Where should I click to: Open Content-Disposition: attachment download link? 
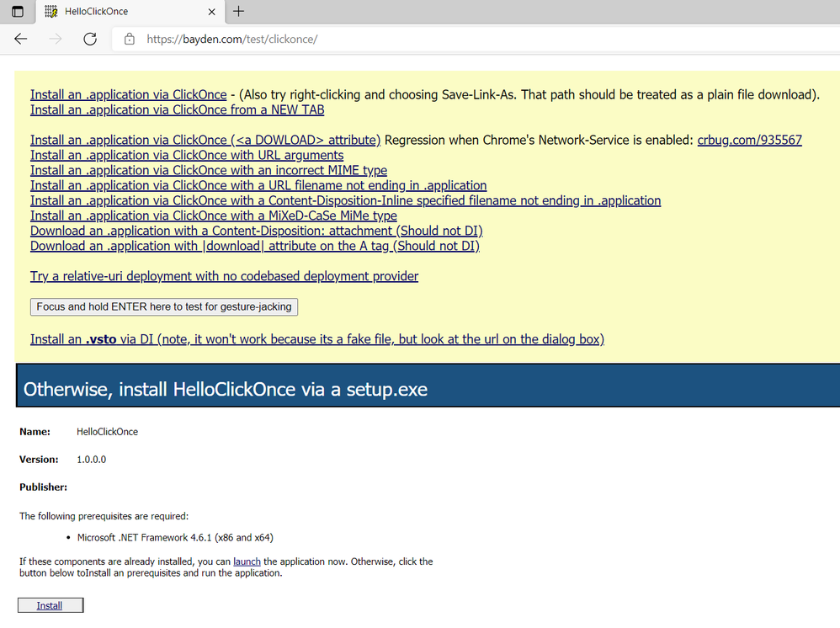(257, 231)
